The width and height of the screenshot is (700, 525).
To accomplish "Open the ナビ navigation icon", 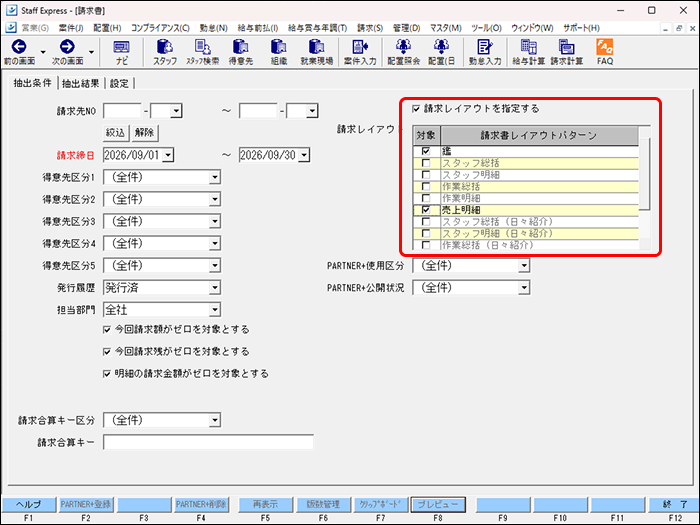I will point(121,47).
